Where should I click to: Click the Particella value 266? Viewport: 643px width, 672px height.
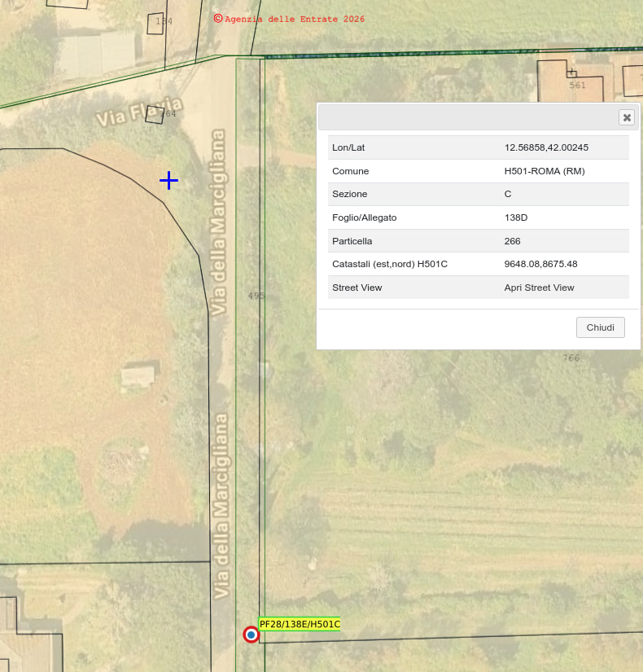coord(512,241)
